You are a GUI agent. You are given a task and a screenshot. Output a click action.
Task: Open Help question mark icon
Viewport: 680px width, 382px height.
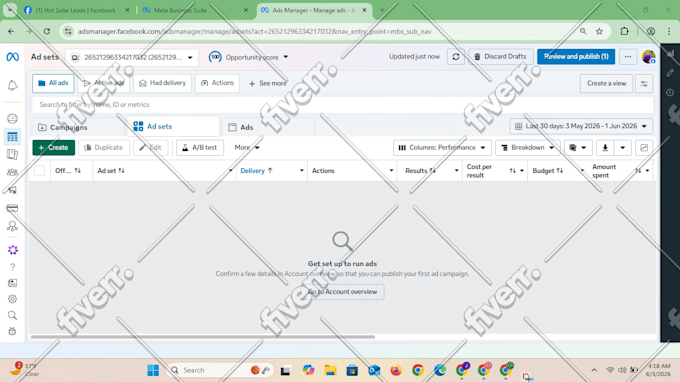13,267
